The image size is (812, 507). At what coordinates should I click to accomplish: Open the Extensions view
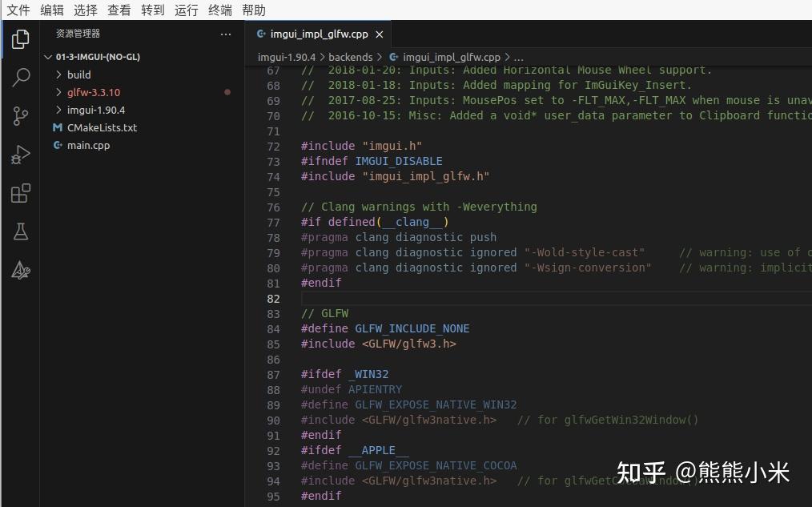20,193
